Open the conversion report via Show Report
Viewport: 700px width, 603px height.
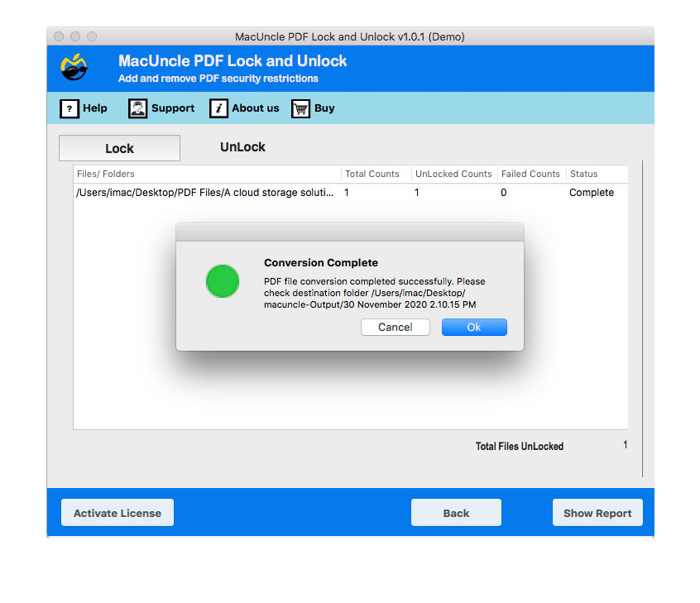click(597, 512)
